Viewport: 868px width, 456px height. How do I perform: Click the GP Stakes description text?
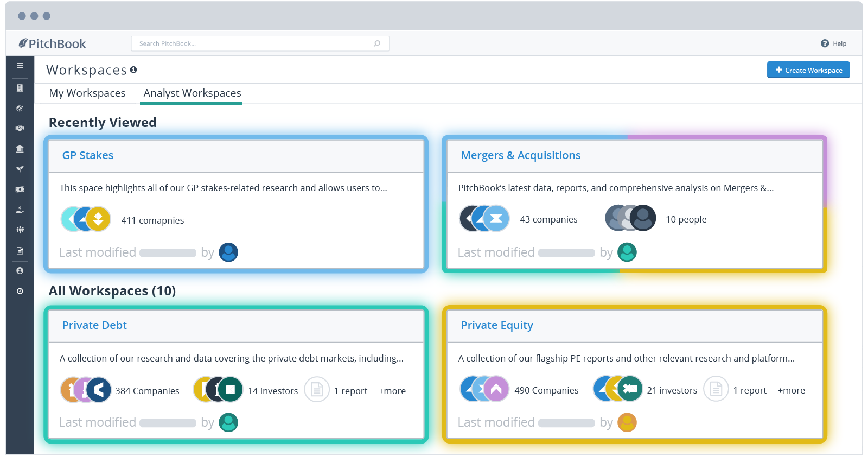(224, 188)
